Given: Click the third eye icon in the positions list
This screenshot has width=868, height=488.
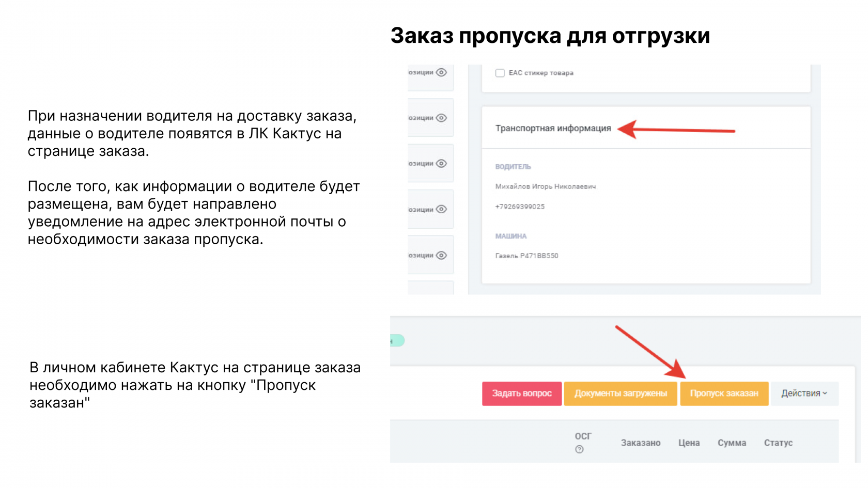Looking at the screenshot, I should [441, 163].
